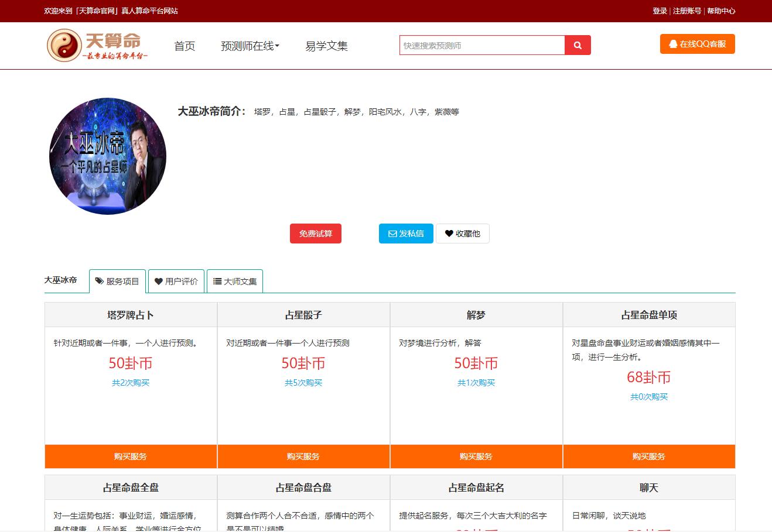Click the 占星命盘起名 card heading
Viewport: 772px width, 532px height.
point(476,488)
